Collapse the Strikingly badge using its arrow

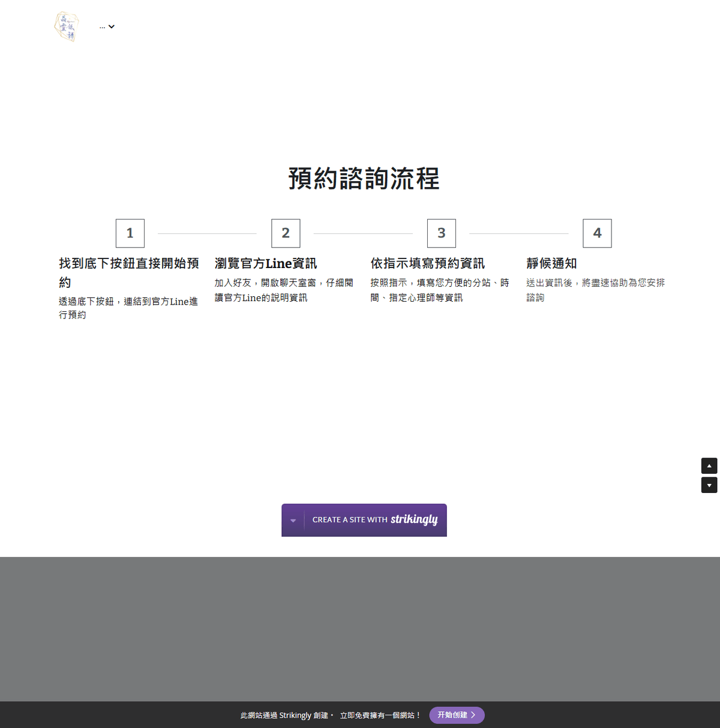[x=293, y=520]
